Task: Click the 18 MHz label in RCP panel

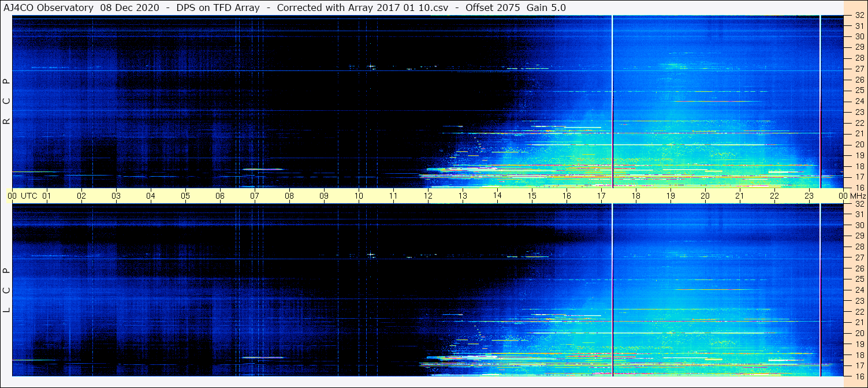Action: [x=859, y=166]
